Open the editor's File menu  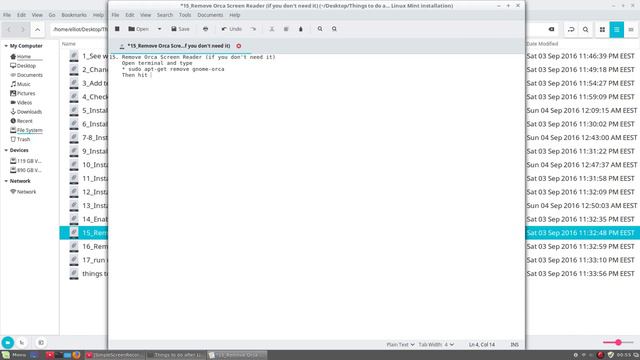(x=115, y=15)
